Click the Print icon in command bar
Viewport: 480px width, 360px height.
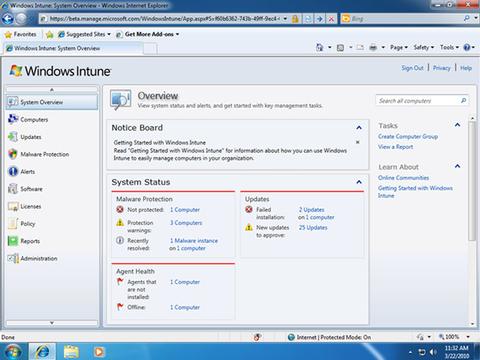(373, 48)
